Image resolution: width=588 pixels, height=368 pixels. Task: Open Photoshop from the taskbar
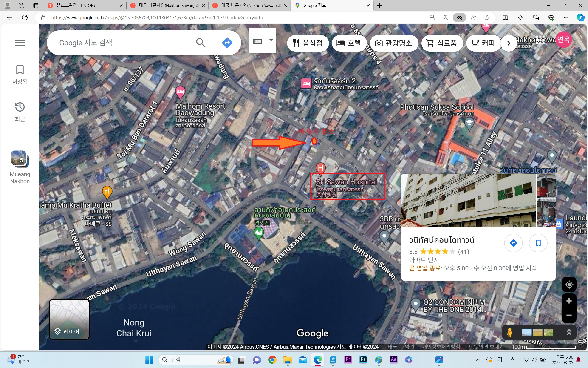[x=363, y=359]
